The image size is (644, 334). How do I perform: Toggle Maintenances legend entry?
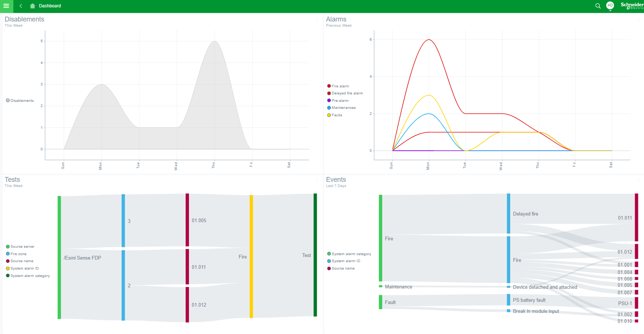point(341,108)
